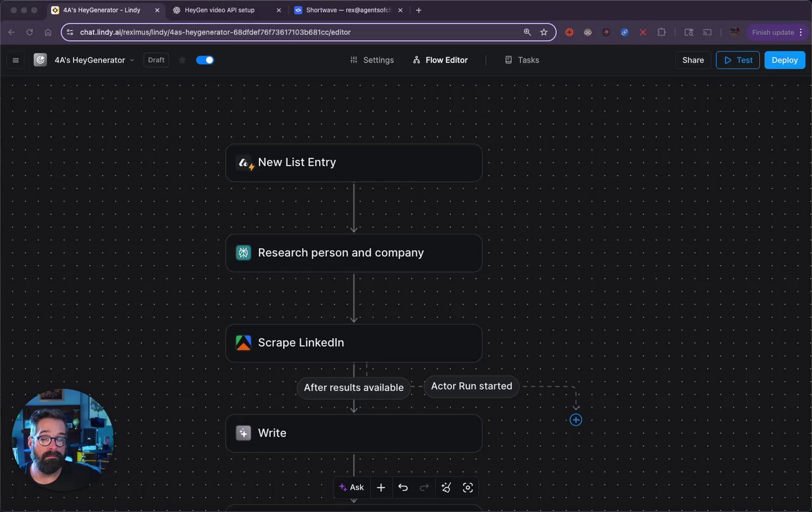Expand the 4A's HeyGenerator name dropdown
The image size is (812, 512).
point(132,60)
